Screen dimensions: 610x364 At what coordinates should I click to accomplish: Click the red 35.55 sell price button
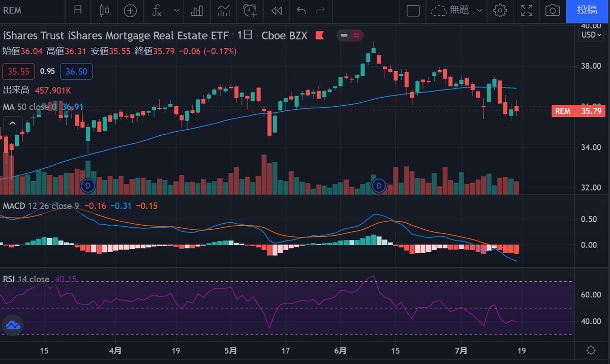click(18, 71)
